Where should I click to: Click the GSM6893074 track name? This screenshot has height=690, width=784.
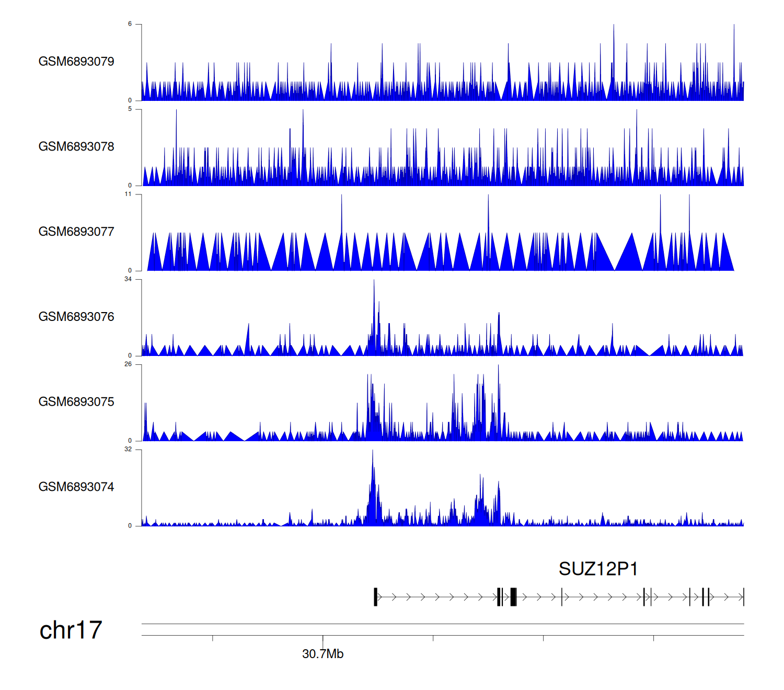point(76,487)
